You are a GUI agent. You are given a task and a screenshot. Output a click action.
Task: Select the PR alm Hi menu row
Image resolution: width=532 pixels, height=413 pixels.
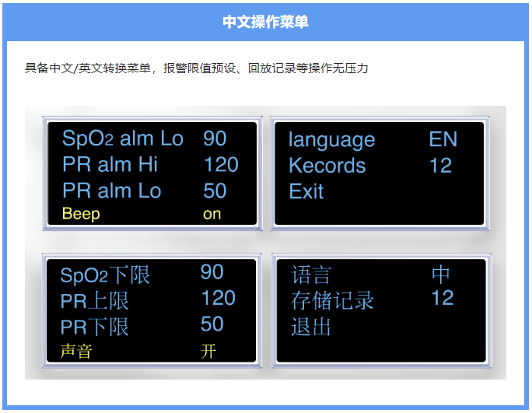[x=152, y=165]
